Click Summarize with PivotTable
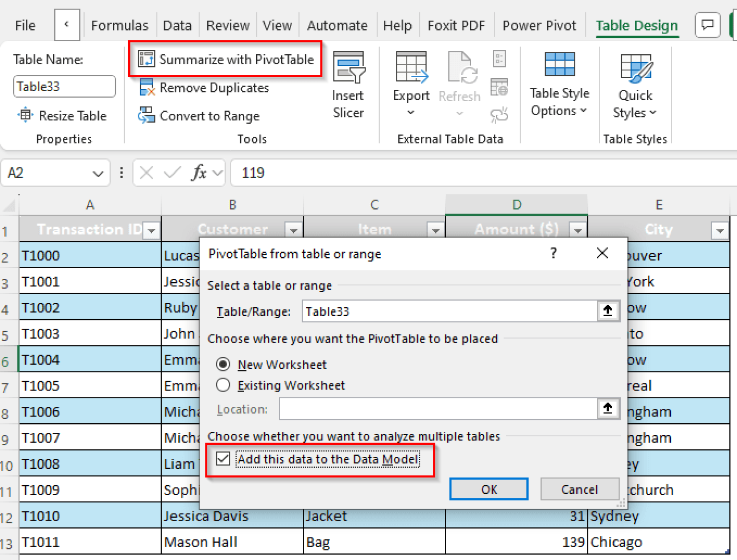The width and height of the screenshot is (737, 560). click(226, 59)
